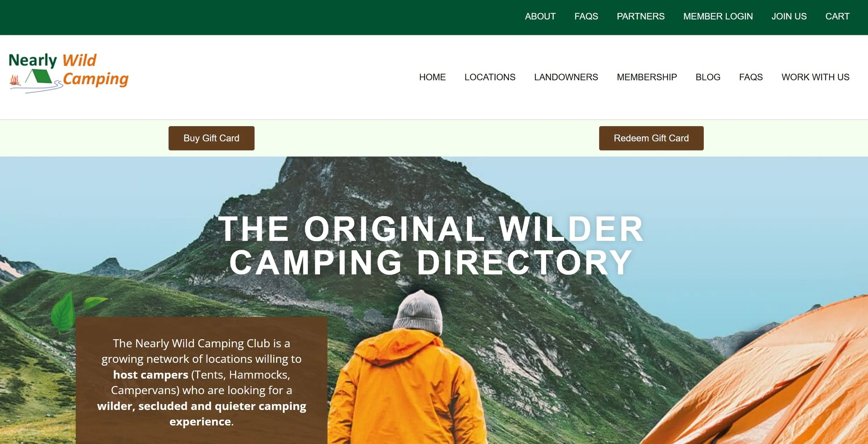The image size is (868, 444).
Task: Select Join Us in top bar
Action: point(789,16)
